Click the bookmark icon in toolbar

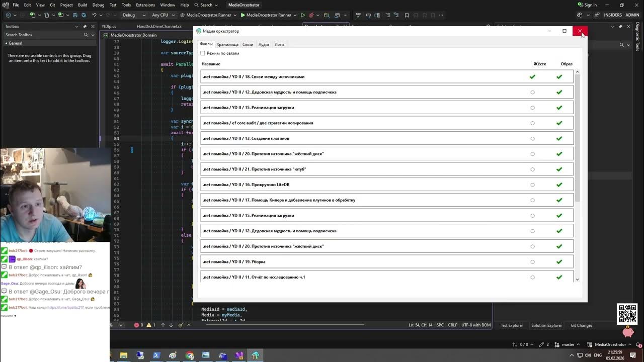tap(407, 15)
